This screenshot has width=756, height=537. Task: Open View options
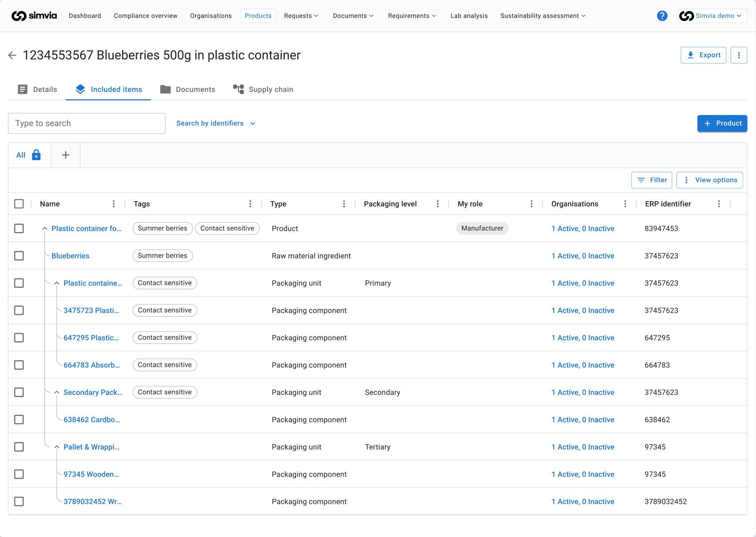pos(710,180)
